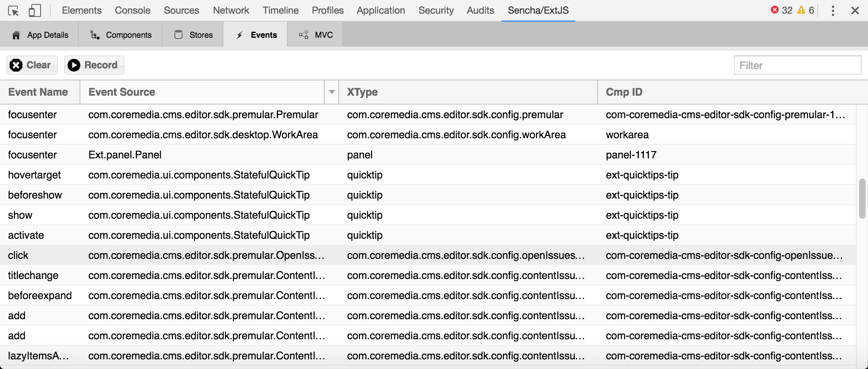This screenshot has width=868, height=369.
Task: Click inside the Filter field
Action: [x=797, y=65]
